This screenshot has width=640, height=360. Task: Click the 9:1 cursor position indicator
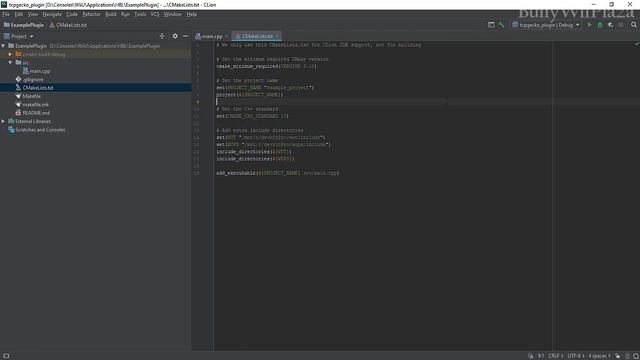pos(541,356)
